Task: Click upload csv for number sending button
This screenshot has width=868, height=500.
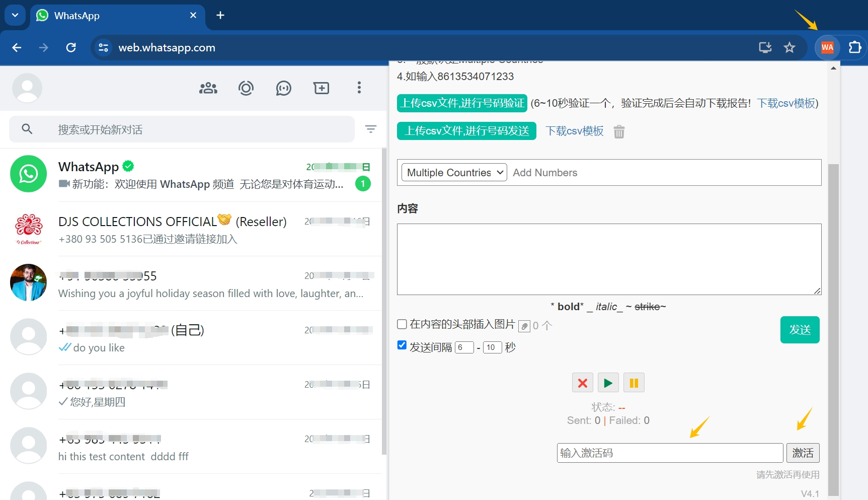Action: point(466,131)
